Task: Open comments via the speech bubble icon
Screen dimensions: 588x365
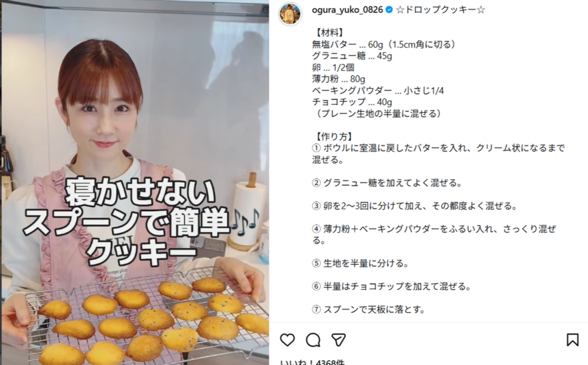Action: (x=313, y=340)
